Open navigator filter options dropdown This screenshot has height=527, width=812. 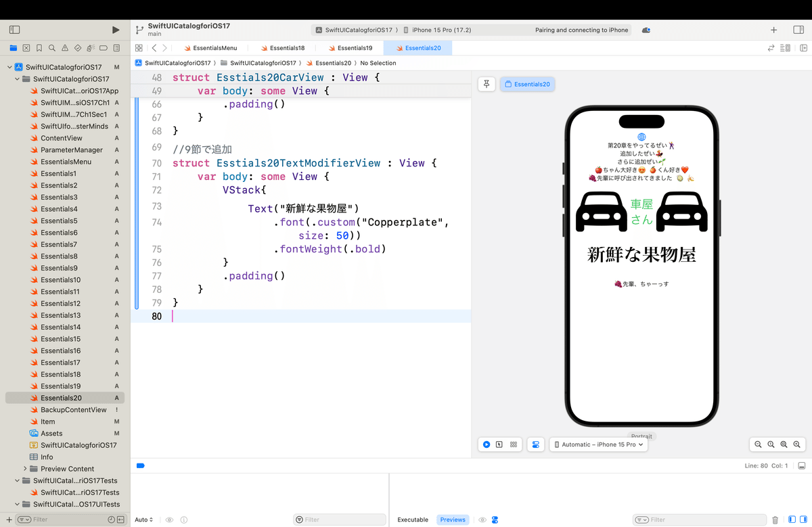(x=24, y=520)
